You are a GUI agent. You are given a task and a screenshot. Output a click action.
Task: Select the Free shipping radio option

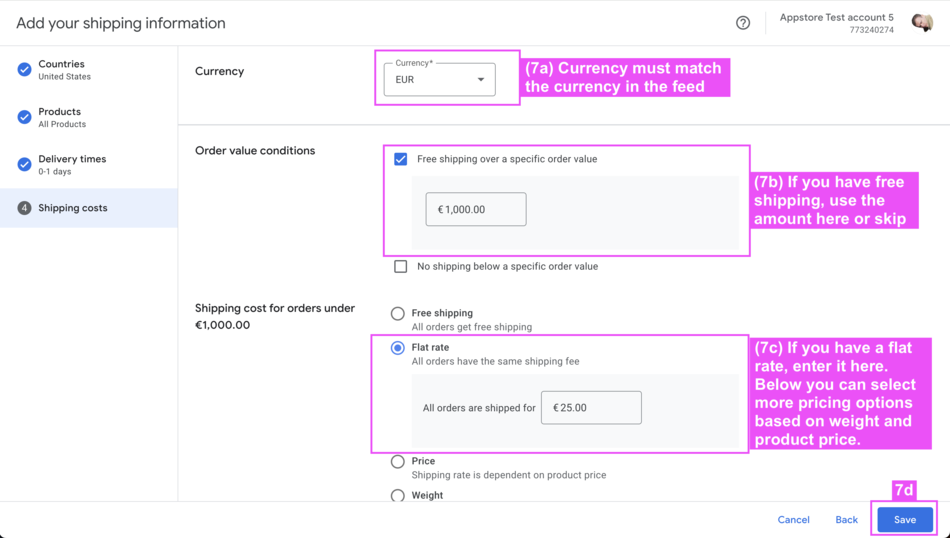[398, 314]
